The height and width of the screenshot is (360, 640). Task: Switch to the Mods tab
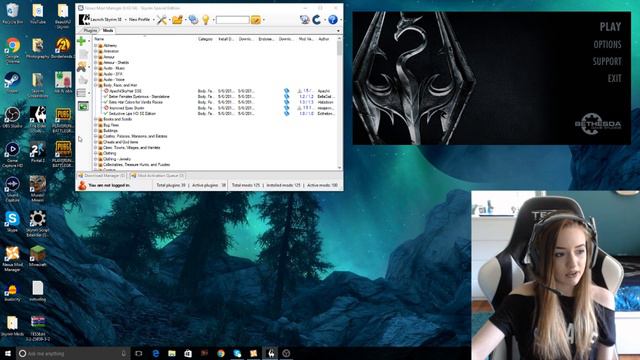[108, 31]
